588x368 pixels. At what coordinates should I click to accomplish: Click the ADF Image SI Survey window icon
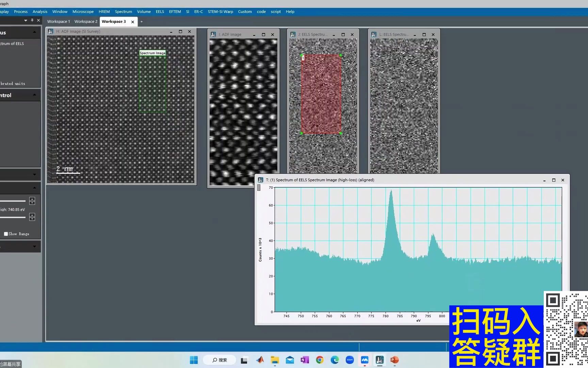click(x=51, y=31)
